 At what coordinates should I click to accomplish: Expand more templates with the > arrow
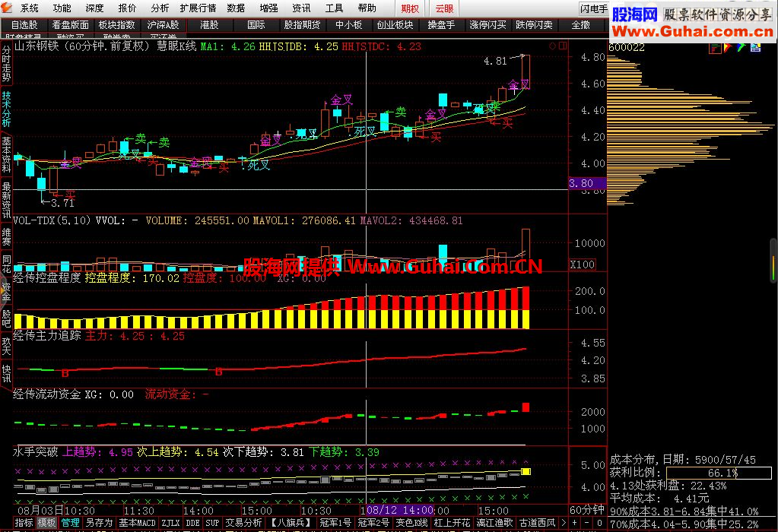(x=564, y=523)
